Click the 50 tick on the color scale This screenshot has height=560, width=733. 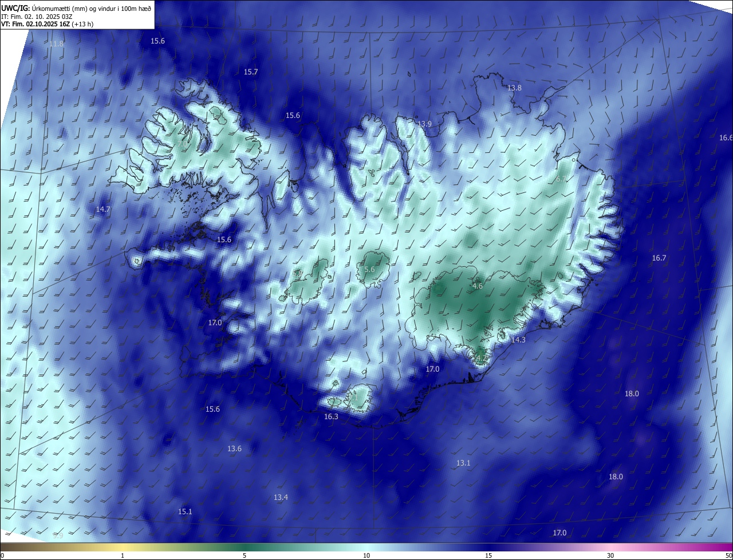(728, 555)
